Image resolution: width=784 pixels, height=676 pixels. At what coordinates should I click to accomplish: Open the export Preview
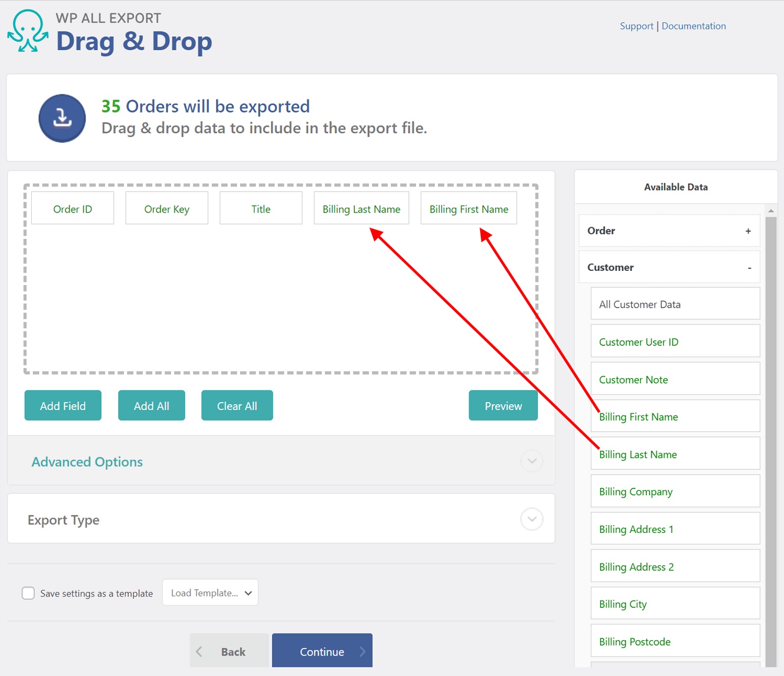(x=503, y=406)
